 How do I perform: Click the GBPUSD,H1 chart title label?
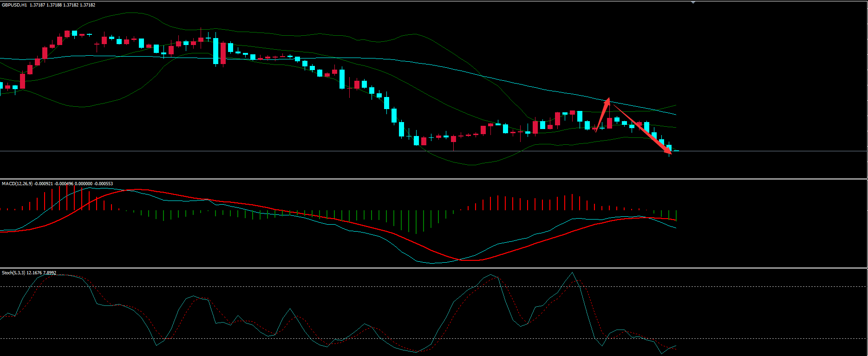point(14,5)
